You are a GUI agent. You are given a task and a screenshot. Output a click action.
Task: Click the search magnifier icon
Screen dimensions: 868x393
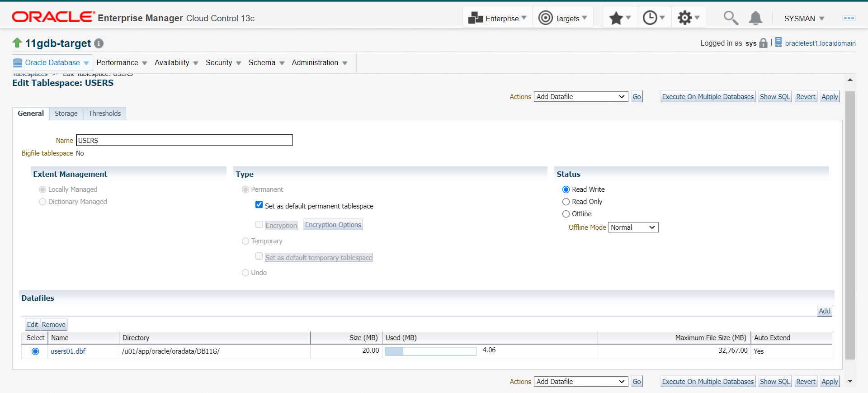(731, 18)
